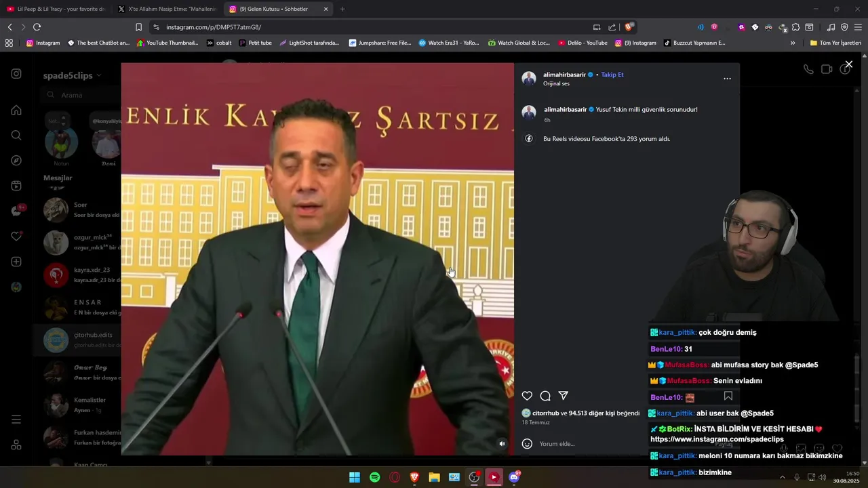The width and height of the screenshot is (868, 488).
Task: Open the Windows Start menu
Action: click(x=355, y=477)
